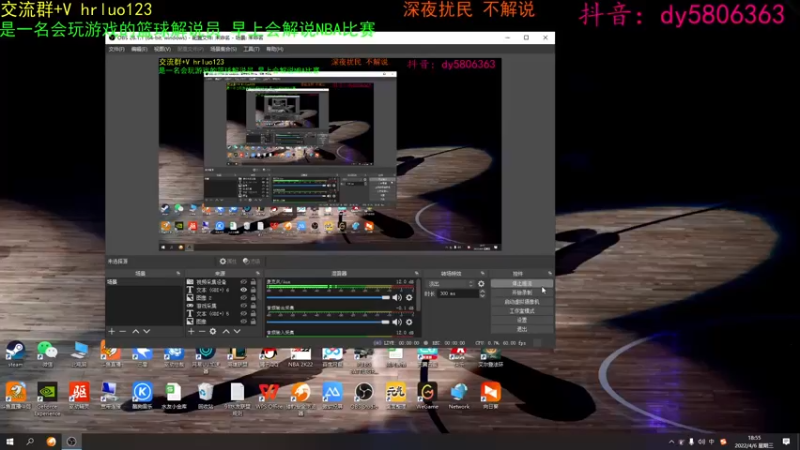Remove selected scene with minus button
Screen dimensions: 800x450
122,331
